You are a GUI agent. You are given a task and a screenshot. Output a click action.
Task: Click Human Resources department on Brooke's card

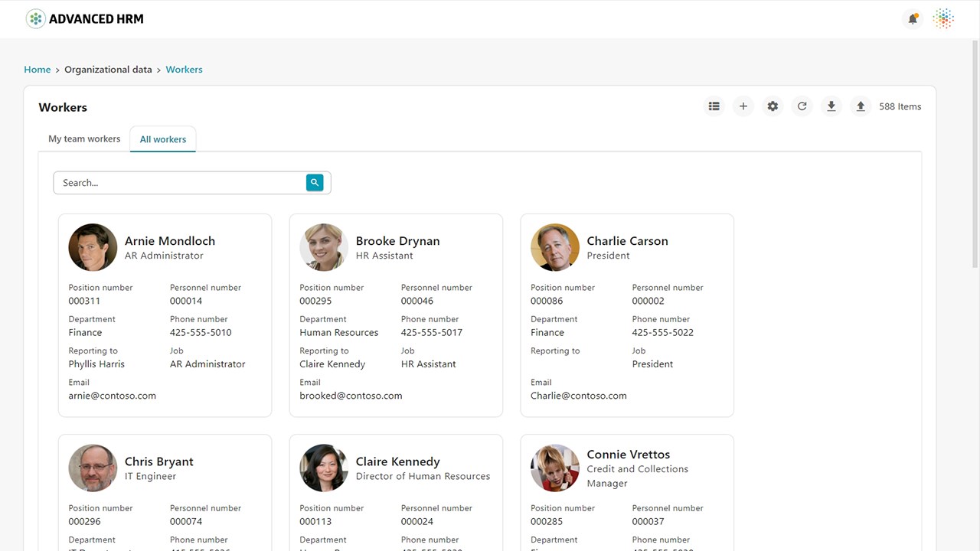338,333
